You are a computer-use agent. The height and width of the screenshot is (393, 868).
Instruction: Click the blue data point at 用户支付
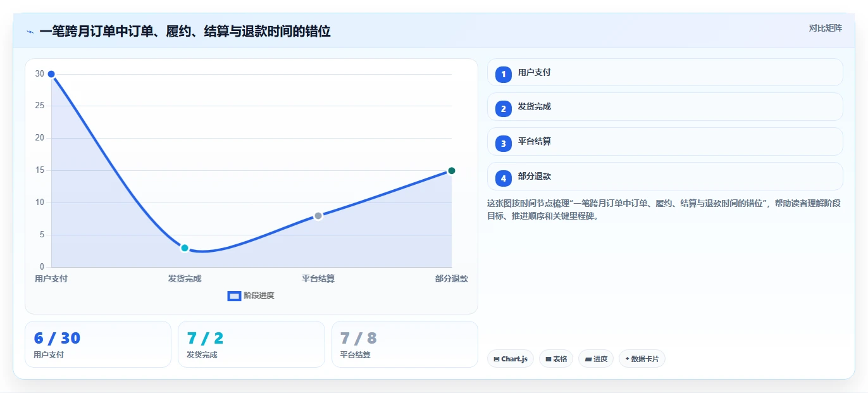coord(51,74)
